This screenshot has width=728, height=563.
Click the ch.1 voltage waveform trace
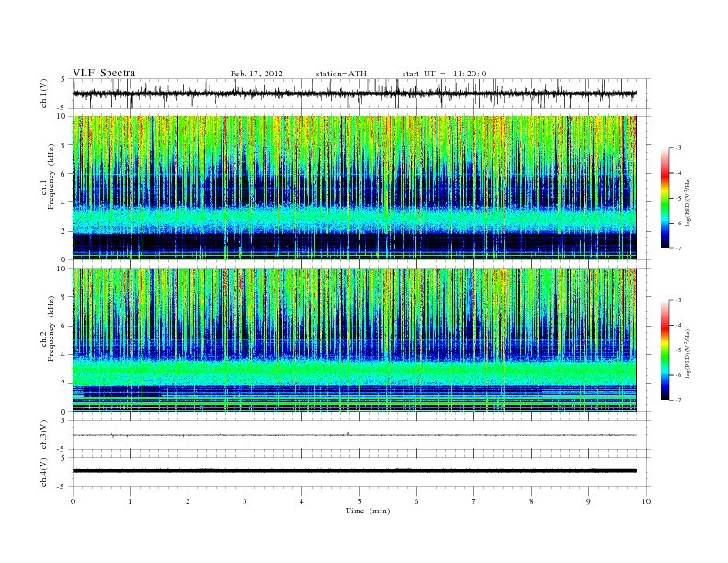click(354, 93)
